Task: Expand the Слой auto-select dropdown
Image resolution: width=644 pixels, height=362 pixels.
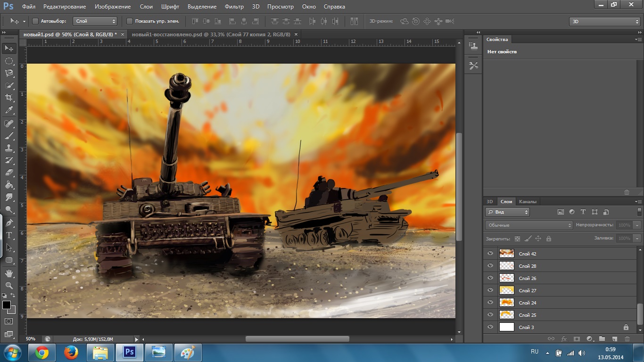Action: pos(95,21)
